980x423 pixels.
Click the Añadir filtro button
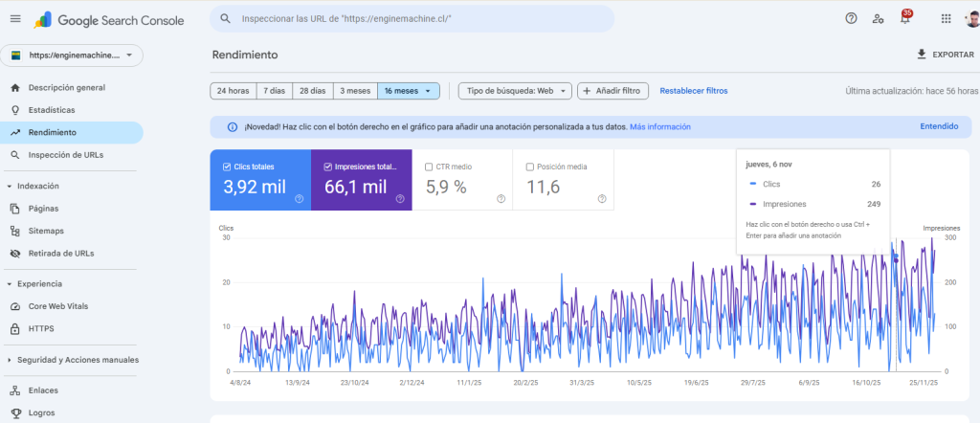tap(613, 91)
